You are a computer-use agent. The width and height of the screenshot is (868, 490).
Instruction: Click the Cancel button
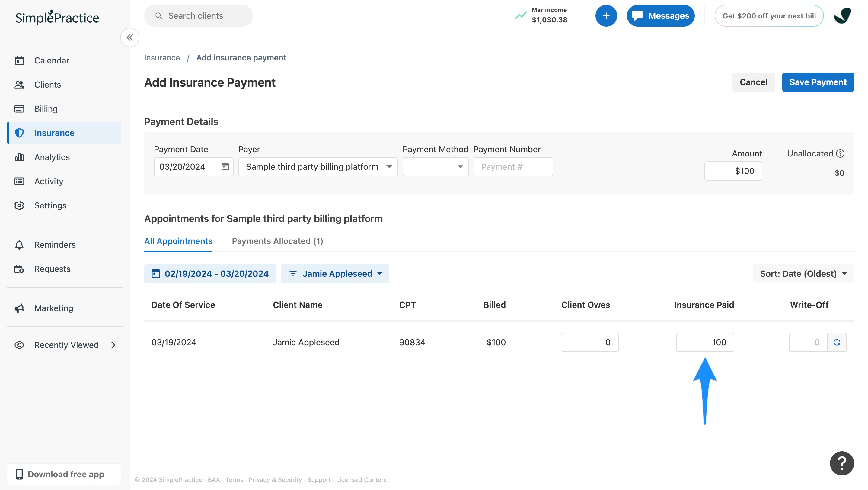pyautogui.click(x=753, y=82)
